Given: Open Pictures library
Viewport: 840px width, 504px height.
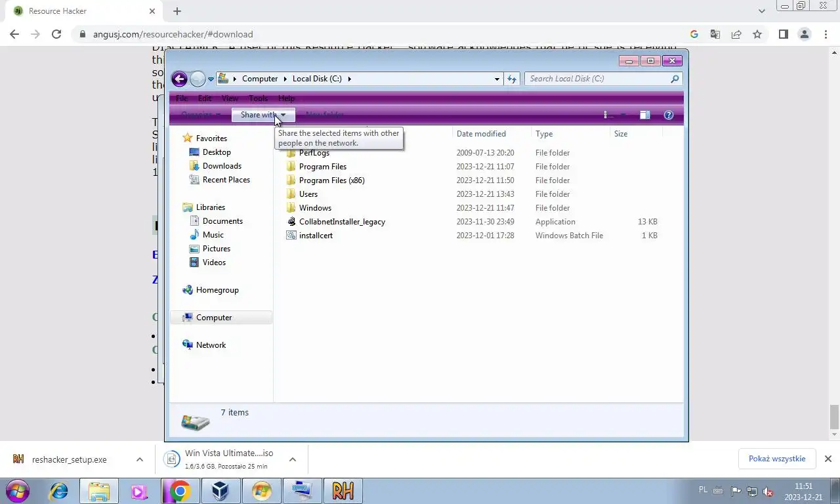Looking at the screenshot, I should pyautogui.click(x=216, y=249).
